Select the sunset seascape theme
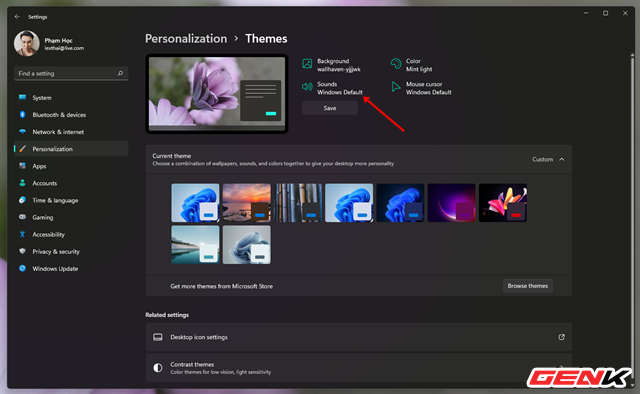 click(247, 203)
